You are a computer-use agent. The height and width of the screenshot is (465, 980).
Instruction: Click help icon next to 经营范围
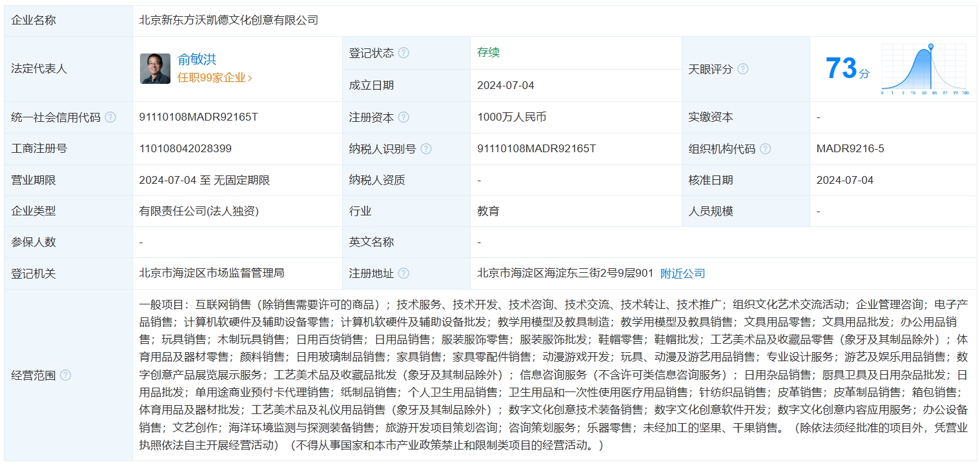65,375
